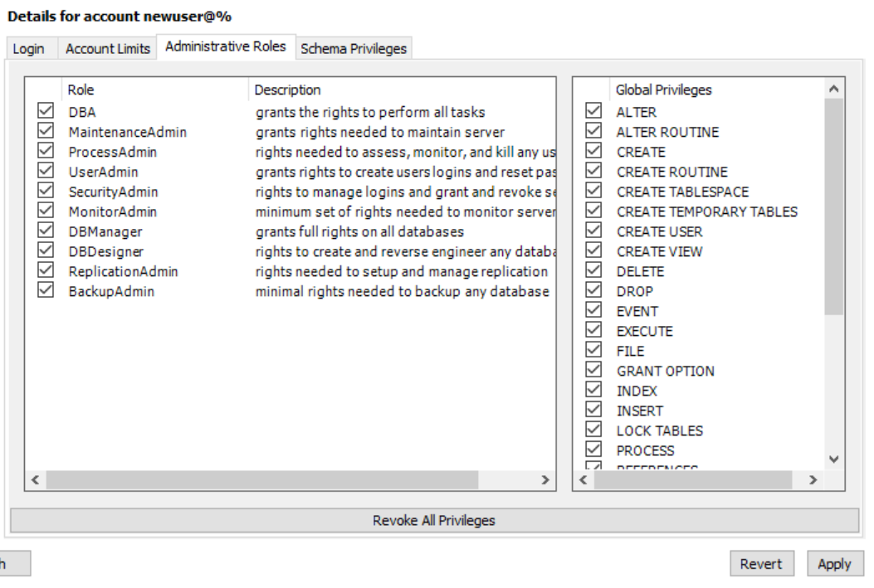
Task: Uncheck the CREATE TABLESPACE privilege
Action: (x=593, y=191)
